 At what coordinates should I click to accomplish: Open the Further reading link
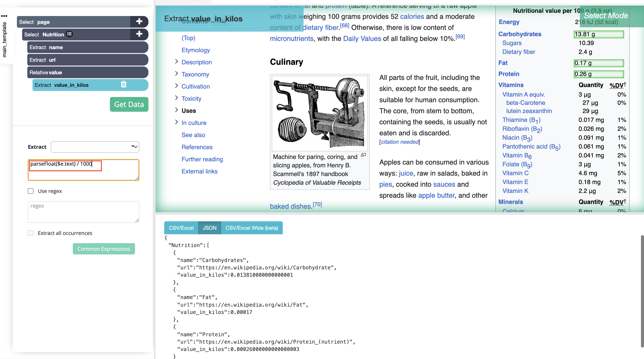202,159
